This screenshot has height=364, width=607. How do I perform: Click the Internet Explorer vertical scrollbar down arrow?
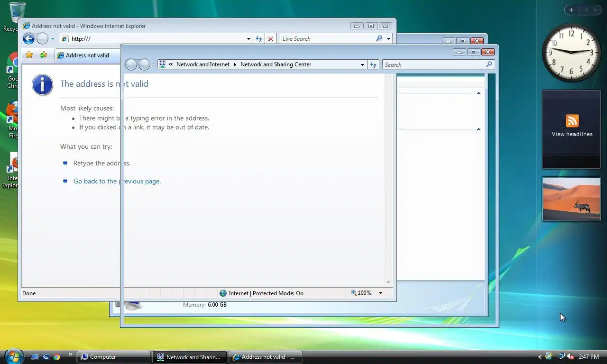(388, 282)
